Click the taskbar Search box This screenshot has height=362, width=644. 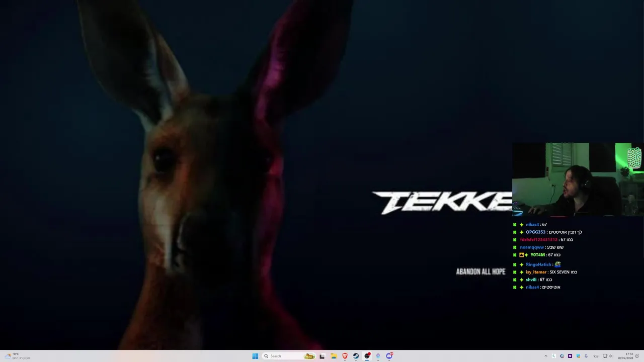[x=289, y=356]
